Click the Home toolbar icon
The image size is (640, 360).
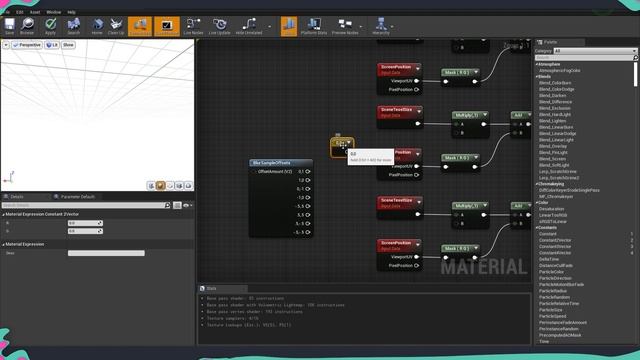[97, 27]
